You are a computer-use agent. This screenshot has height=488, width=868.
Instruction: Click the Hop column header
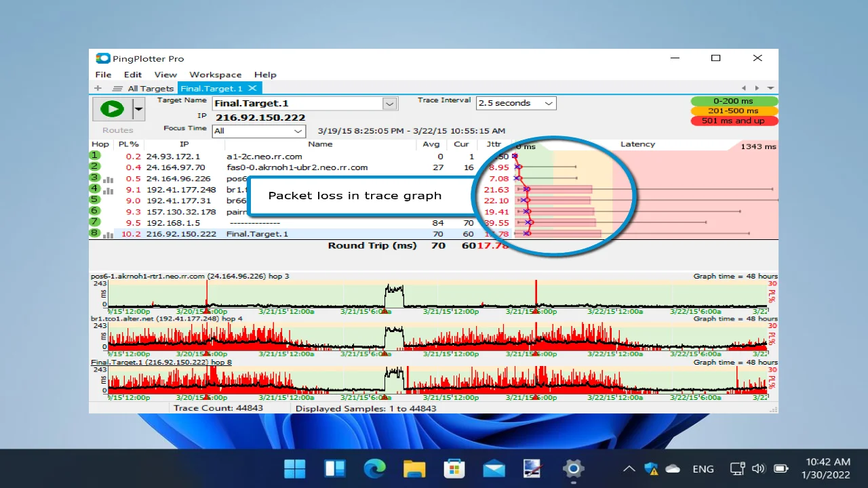(x=100, y=144)
